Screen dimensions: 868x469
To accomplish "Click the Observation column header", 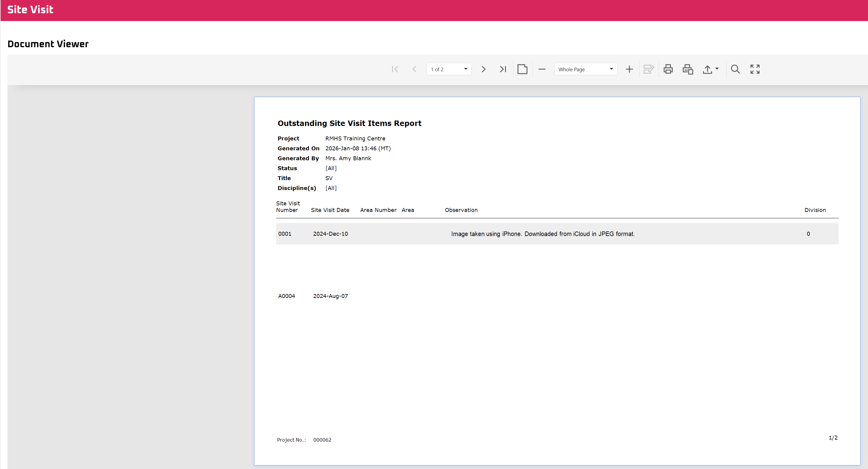I will 461,210.
